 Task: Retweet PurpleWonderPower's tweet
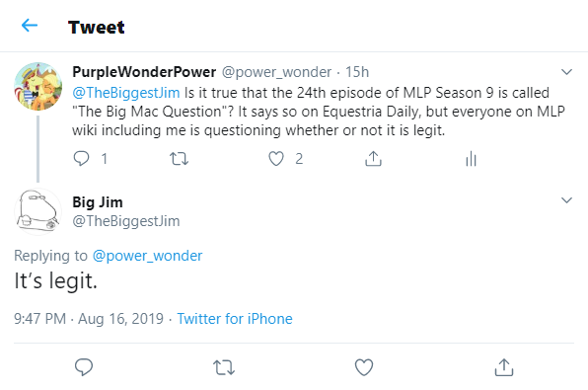coord(179,159)
